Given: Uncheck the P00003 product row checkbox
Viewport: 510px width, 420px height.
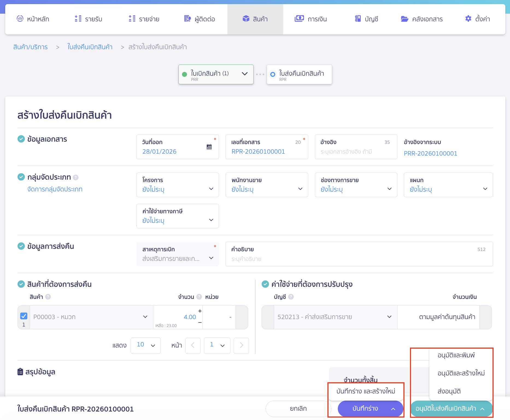Looking at the screenshot, I should (x=24, y=316).
